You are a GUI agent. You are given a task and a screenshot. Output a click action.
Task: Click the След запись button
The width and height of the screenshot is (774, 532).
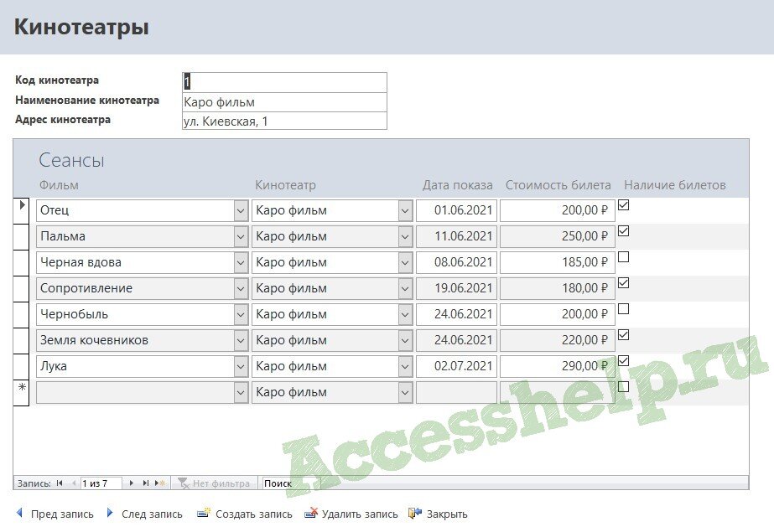tap(144, 514)
